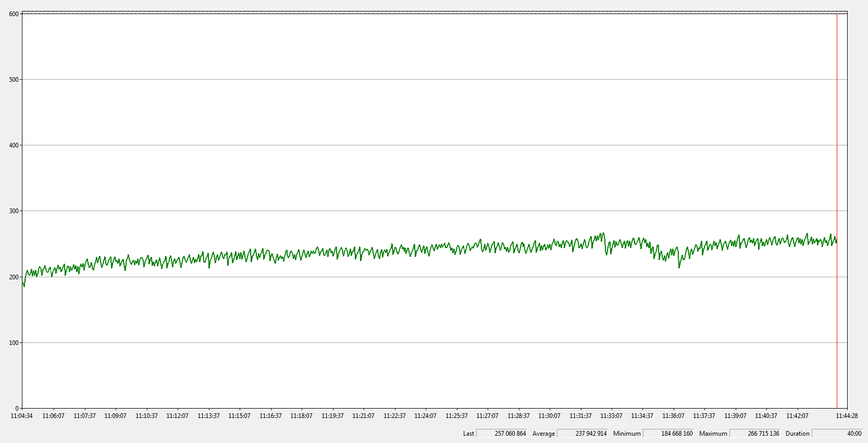This screenshot has height=443, width=868.
Task: Click the 11:37:37 time axis label
Action: tap(704, 416)
